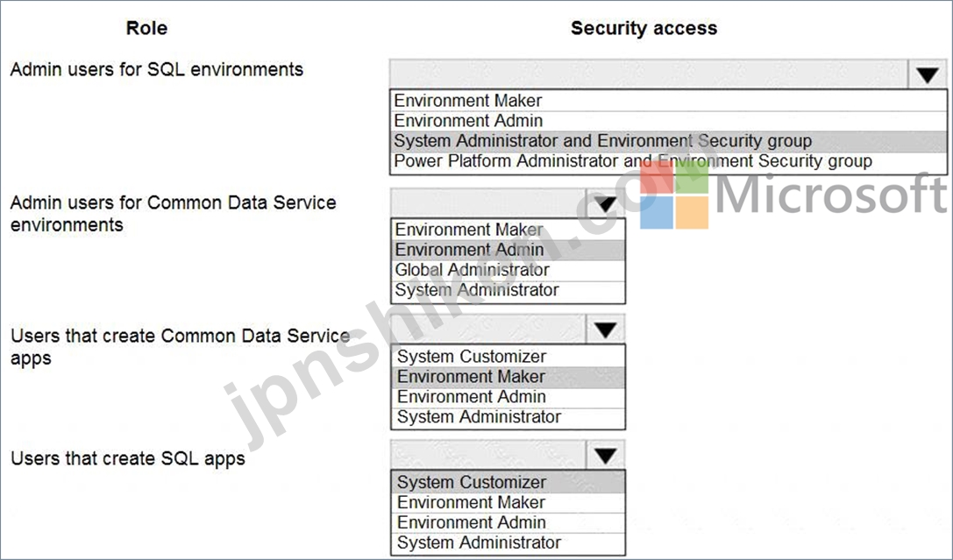Image resolution: width=953 pixels, height=560 pixels.
Task: Open dropdown arrow for Common Data Service apps
Action: pyautogui.click(x=605, y=330)
